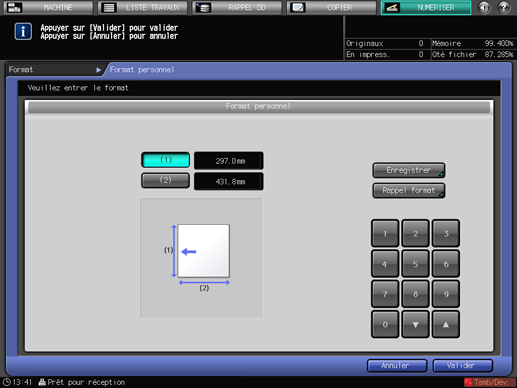517x388 pixels.
Task: Select the COPIER mode icon
Action: pyautogui.click(x=297, y=7)
